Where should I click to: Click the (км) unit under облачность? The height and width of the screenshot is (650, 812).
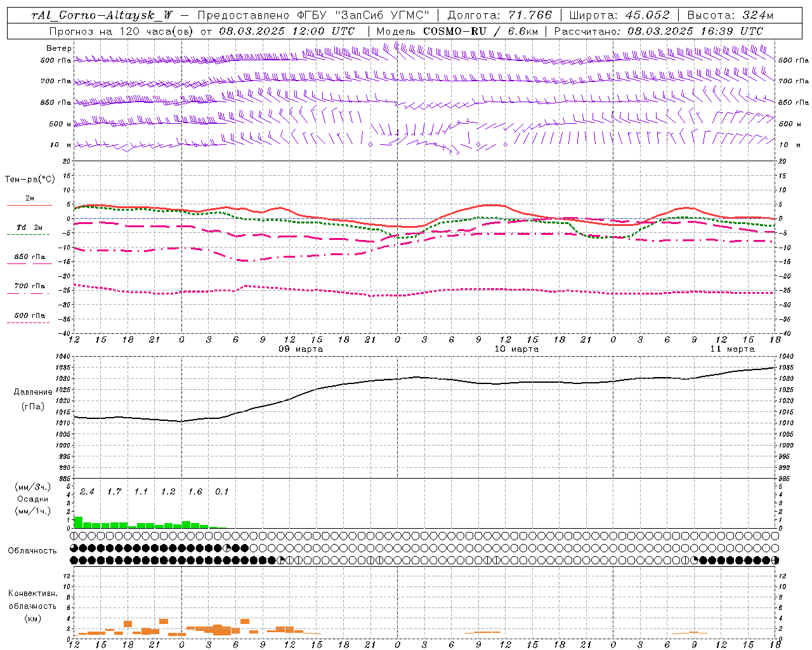32,618
